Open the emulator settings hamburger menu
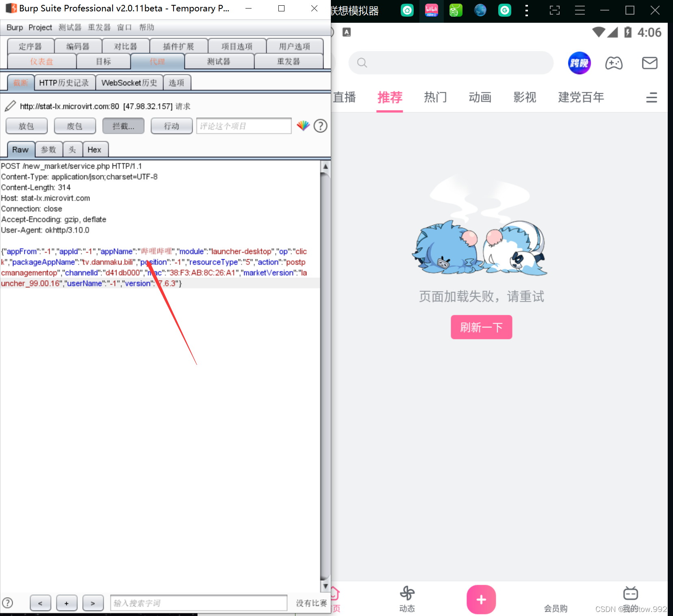 point(580,10)
